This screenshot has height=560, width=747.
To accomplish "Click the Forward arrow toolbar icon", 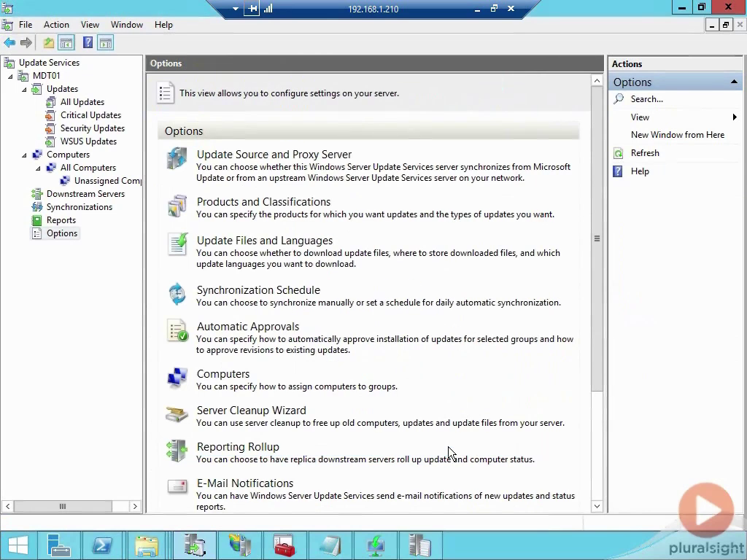I will tap(26, 43).
